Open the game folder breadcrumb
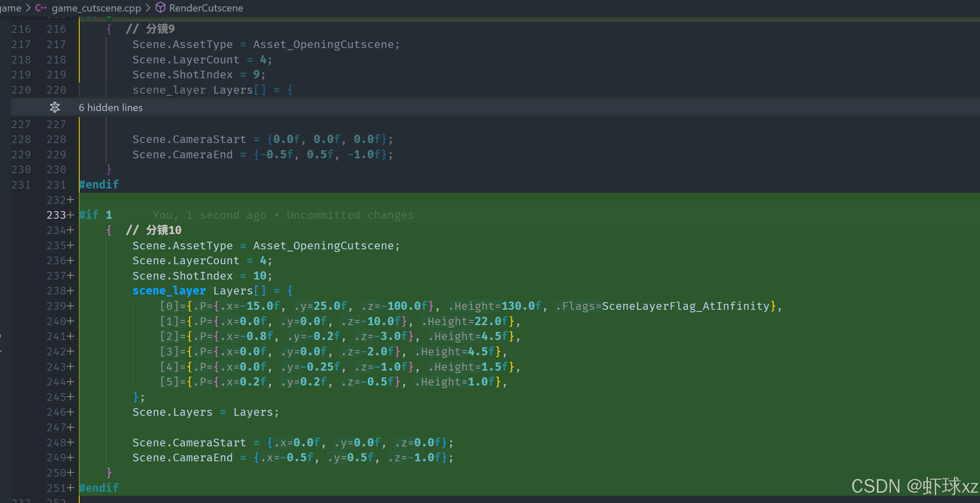 tap(10, 8)
